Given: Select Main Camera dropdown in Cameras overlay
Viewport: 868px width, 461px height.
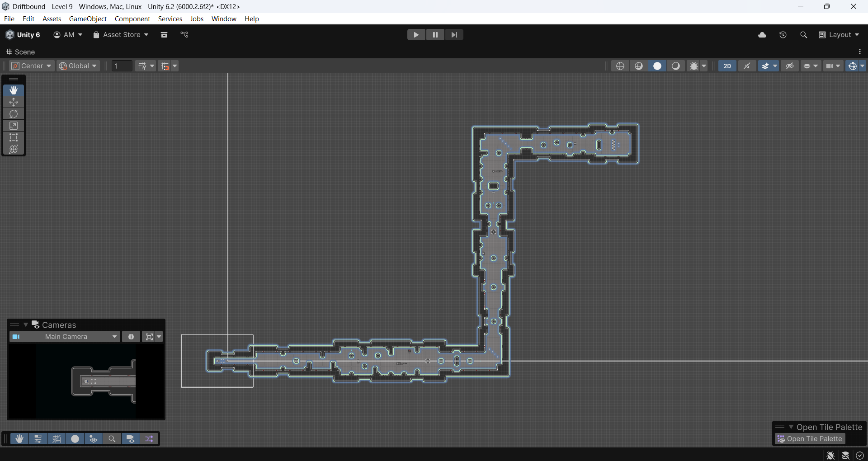Looking at the screenshot, I should click(x=65, y=337).
